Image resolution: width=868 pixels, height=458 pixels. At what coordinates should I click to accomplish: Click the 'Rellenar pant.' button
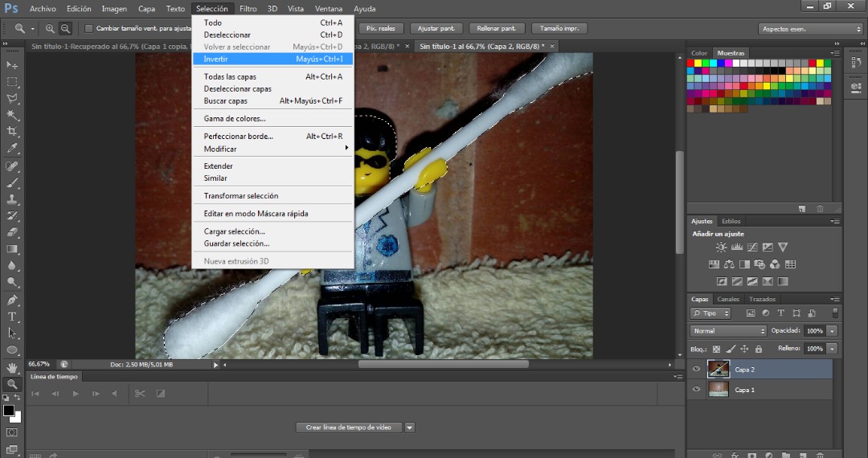tap(497, 28)
